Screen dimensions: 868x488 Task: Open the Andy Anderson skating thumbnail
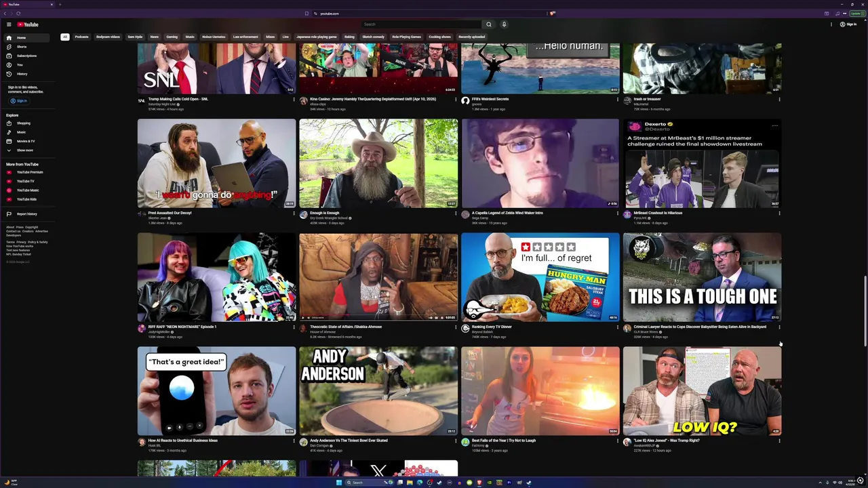(x=378, y=391)
